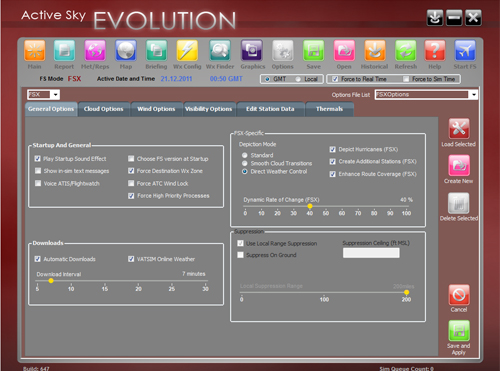Click the Start FS airplane icon
The image size is (500, 371).
[465, 51]
